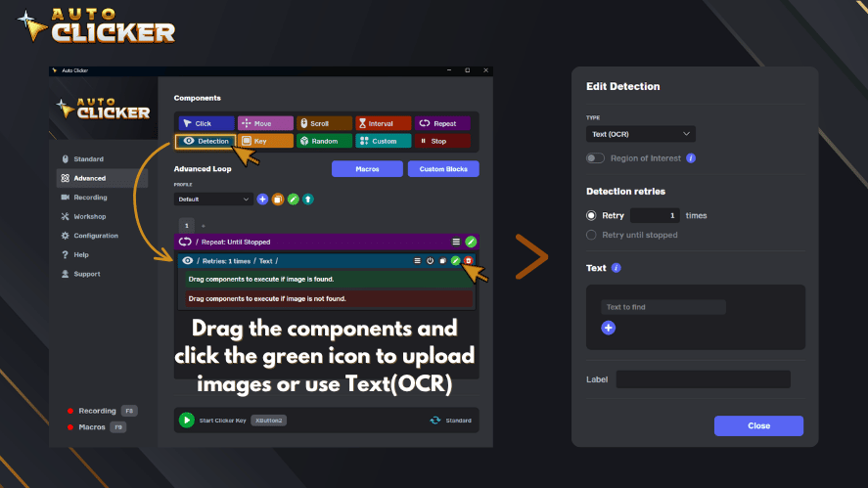Switch mode via Standard refresh icon
The width and height of the screenshot is (868, 488).
click(x=435, y=421)
